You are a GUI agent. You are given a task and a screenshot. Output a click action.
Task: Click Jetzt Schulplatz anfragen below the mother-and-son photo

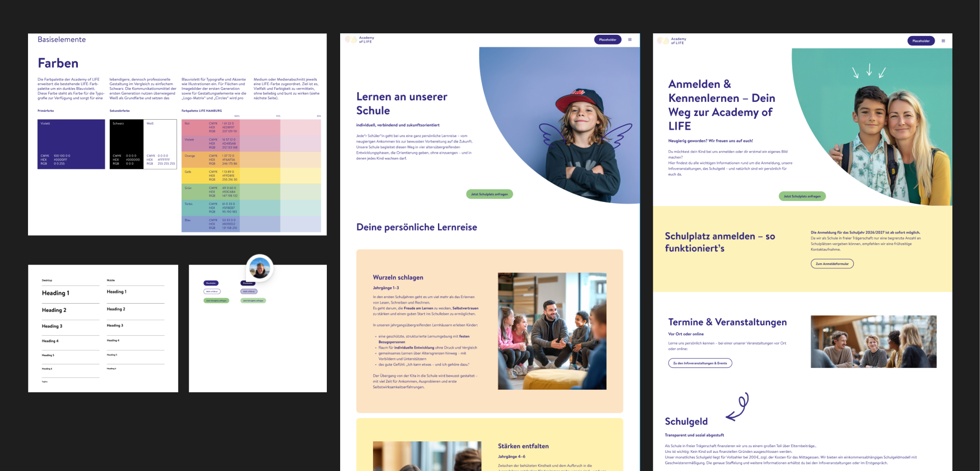tap(802, 196)
